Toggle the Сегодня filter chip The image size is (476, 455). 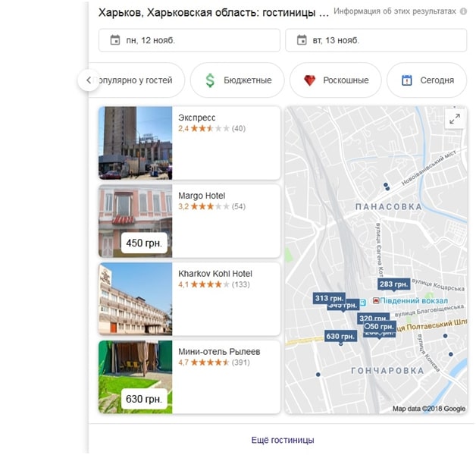426,80
